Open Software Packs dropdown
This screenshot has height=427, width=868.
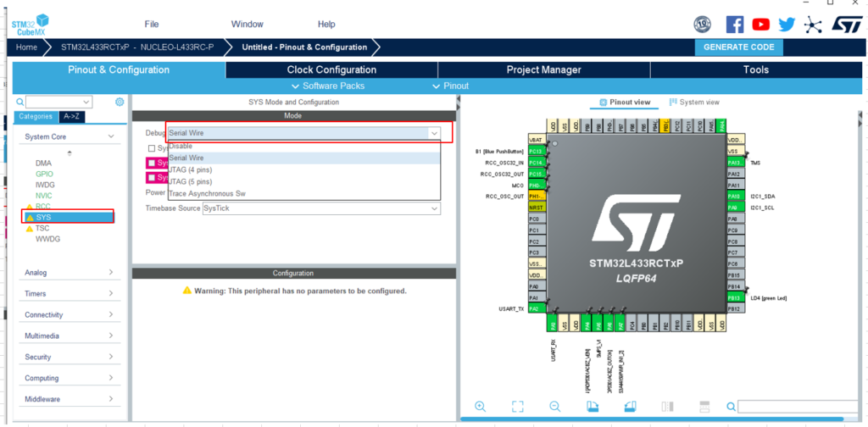click(328, 86)
